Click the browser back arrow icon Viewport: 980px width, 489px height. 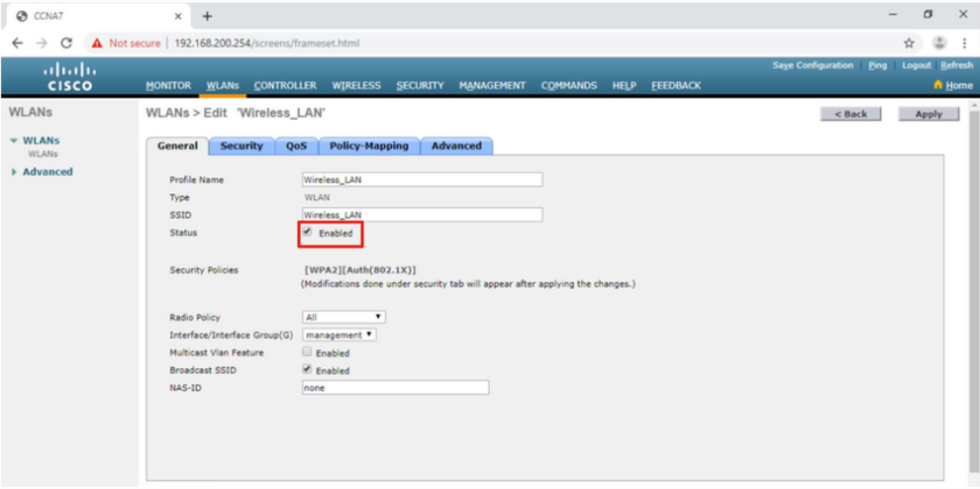(x=18, y=44)
